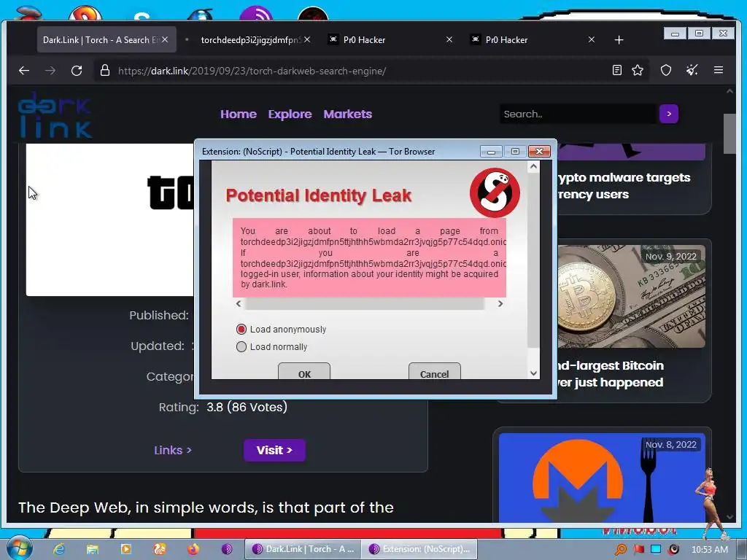Open the media player taskbar icon

(125, 549)
